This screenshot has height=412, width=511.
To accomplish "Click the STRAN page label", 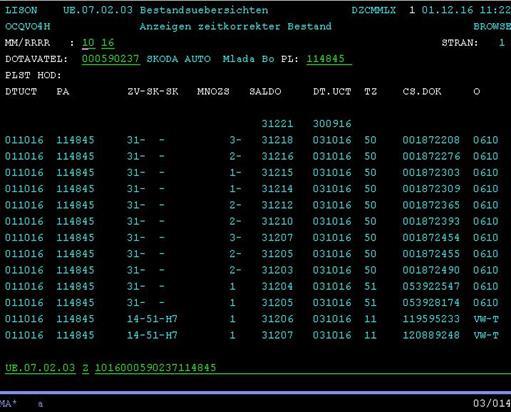I will point(460,43).
